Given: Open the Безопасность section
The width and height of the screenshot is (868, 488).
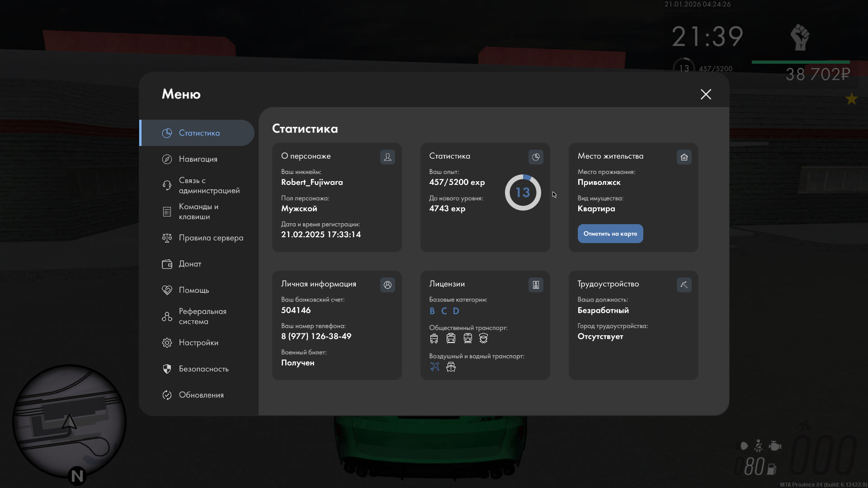Looking at the screenshot, I should (203, 369).
